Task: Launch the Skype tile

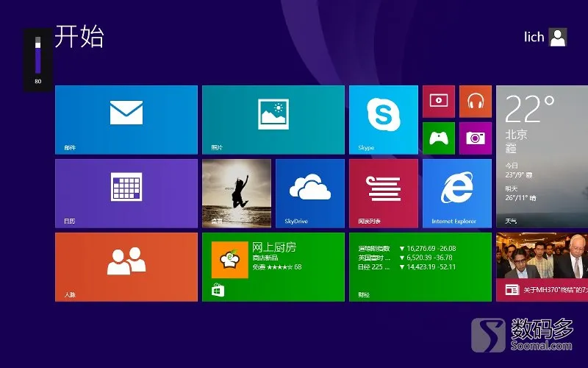Action: pyautogui.click(x=384, y=120)
